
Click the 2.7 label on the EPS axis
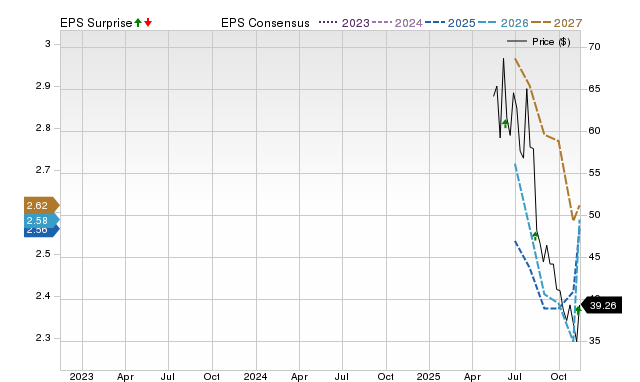coord(43,170)
